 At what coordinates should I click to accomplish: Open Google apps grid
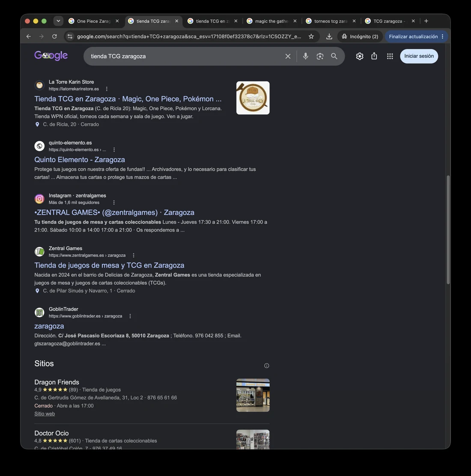point(390,56)
